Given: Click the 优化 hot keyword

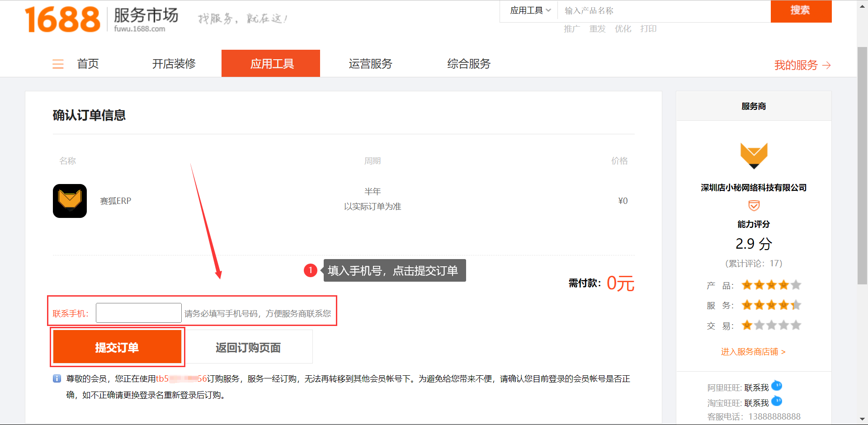Looking at the screenshot, I should point(623,29).
